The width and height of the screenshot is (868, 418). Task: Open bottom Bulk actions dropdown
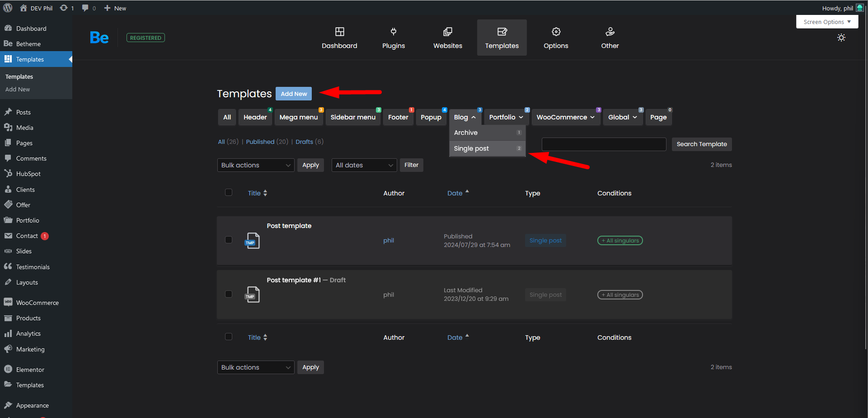pyautogui.click(x=256, y=367)
